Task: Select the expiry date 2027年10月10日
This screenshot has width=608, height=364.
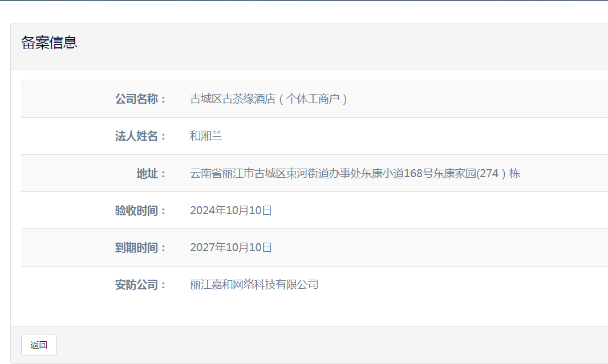Action: [x=231, y=248]
